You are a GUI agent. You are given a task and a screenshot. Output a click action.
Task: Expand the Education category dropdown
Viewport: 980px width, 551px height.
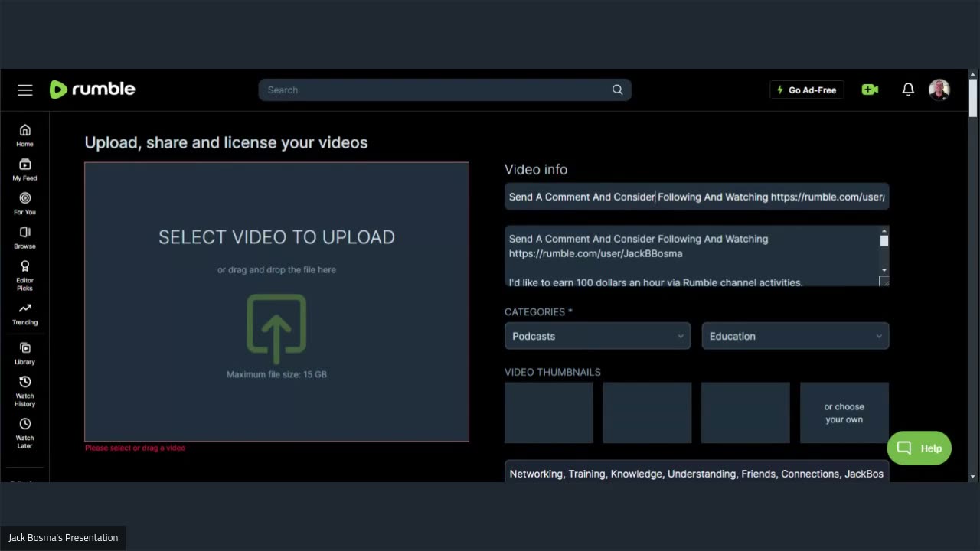click(x=795, y=336)
